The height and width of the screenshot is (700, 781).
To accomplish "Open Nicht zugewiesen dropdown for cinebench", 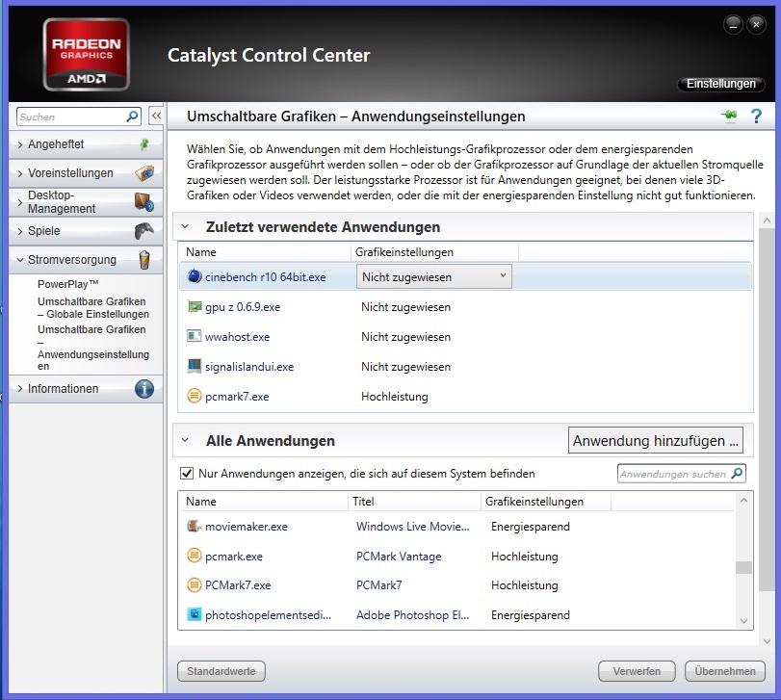I will pos(433,276).
